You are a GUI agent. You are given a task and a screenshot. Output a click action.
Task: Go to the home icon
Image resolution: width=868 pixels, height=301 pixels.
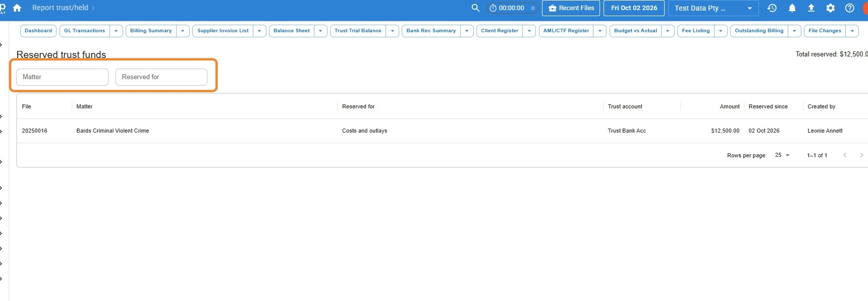coord(17,8)
